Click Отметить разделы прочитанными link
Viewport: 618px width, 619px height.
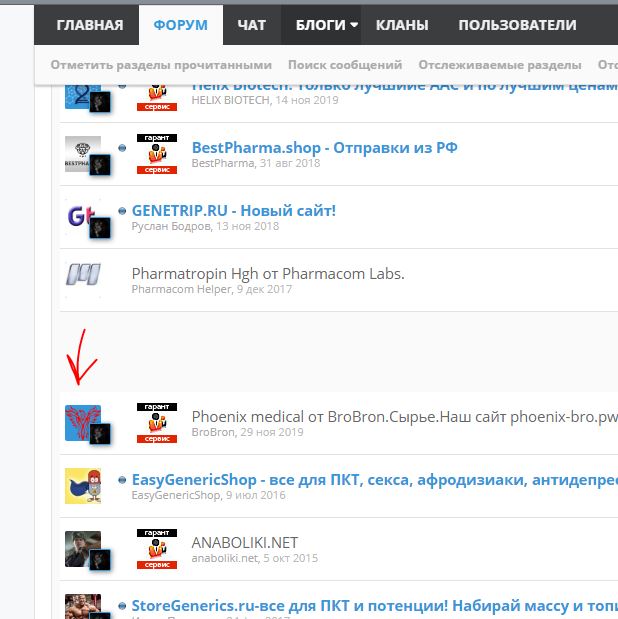pos(161,64)
